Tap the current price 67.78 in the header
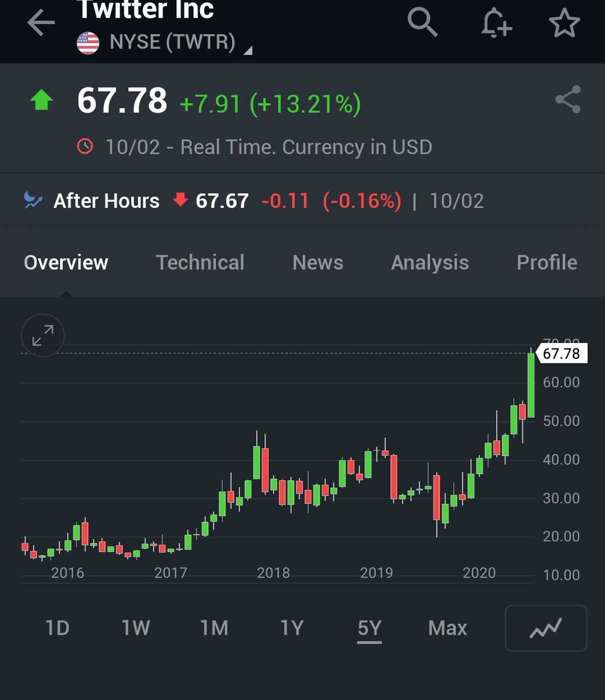The image size is (605, 700). 122,100
